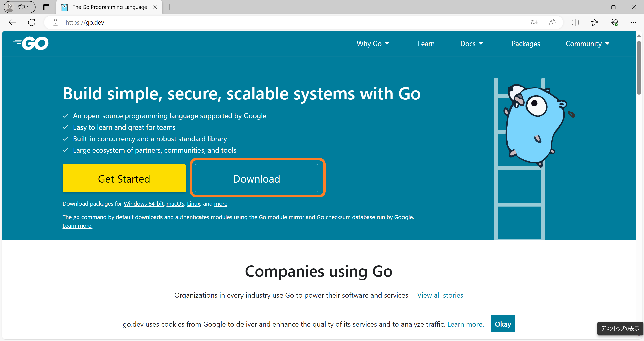Image resolution: width=644 pixels, height=341 pixels.
Task: Reload the current page
Action: (32, 22)
